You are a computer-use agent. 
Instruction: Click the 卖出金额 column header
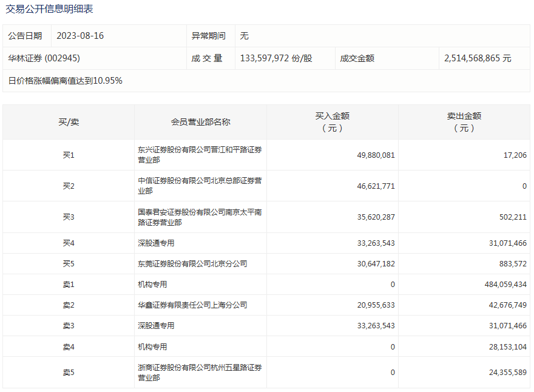pos(464,122)
